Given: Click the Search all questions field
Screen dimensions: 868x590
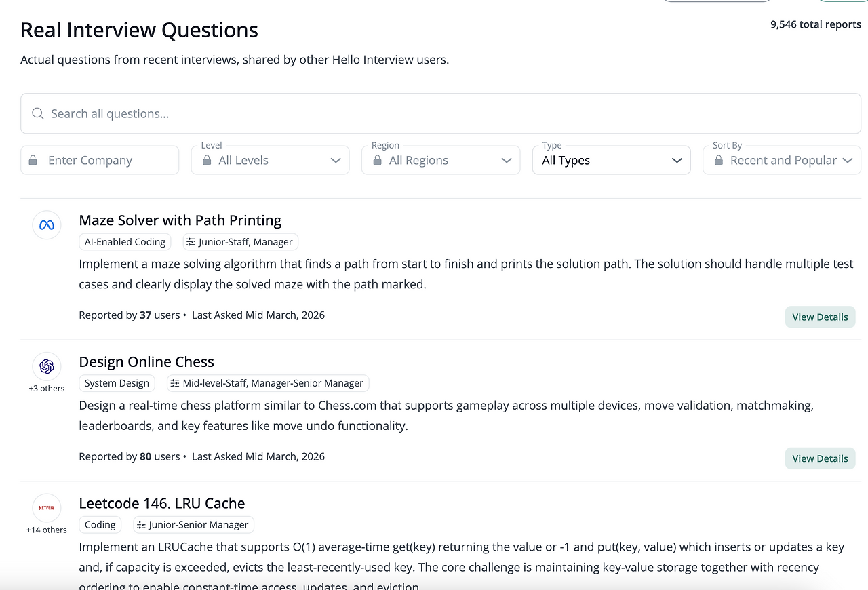Looking at the screenshot, I should point(441,114).
